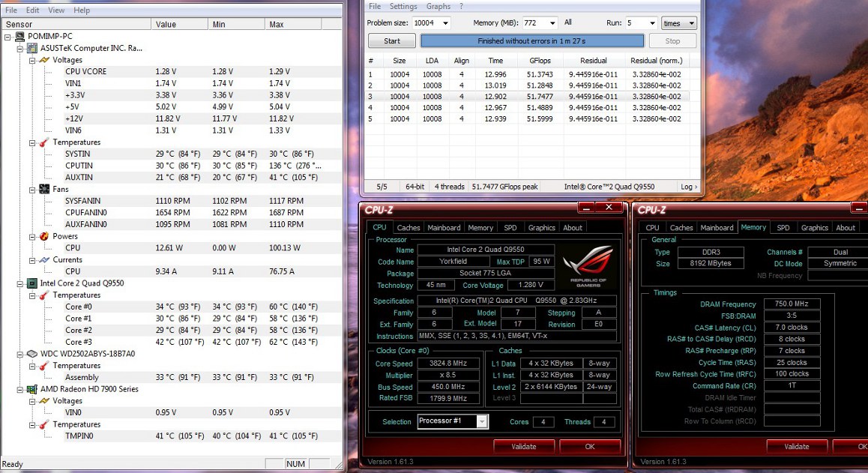Switch to the Mainboard tab in CPU-Z
The height and width of the screenshot is (473, 868).
(x=444, y=228)
